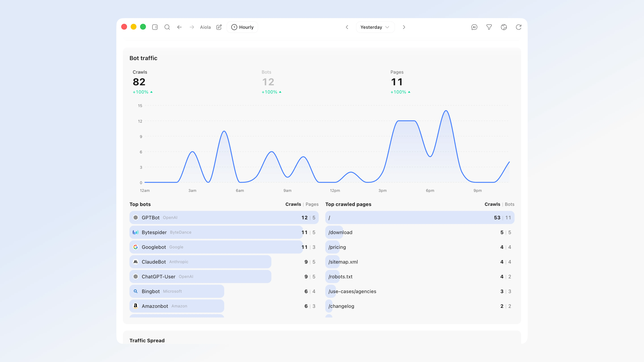Step to the previous date period

coord(347,27)
